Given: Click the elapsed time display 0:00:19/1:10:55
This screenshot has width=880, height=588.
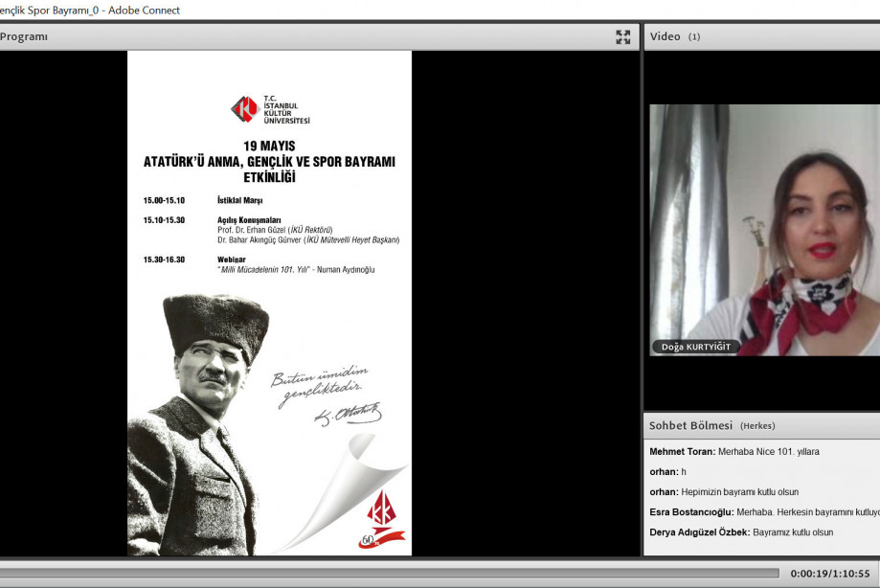Looking at the screenshot, I should (x=829, y=574).
